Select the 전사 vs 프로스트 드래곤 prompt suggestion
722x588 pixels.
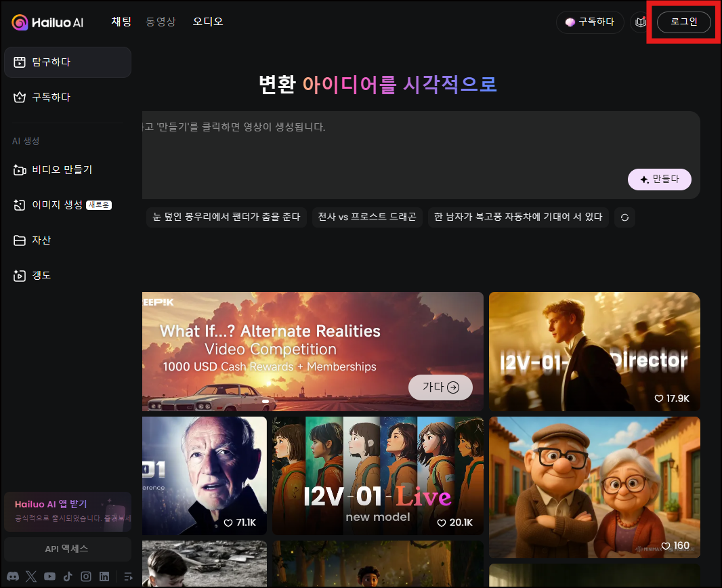pos(367,217)
